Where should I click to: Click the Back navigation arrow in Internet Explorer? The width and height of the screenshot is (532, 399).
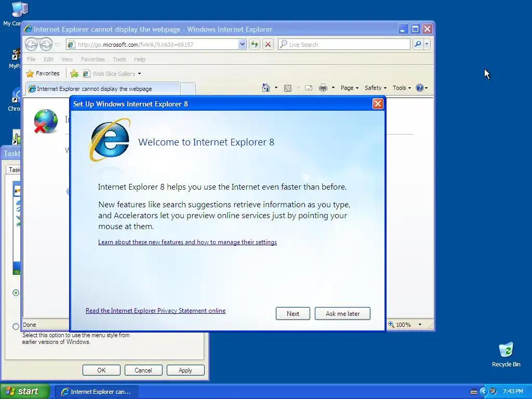[32, 44]
